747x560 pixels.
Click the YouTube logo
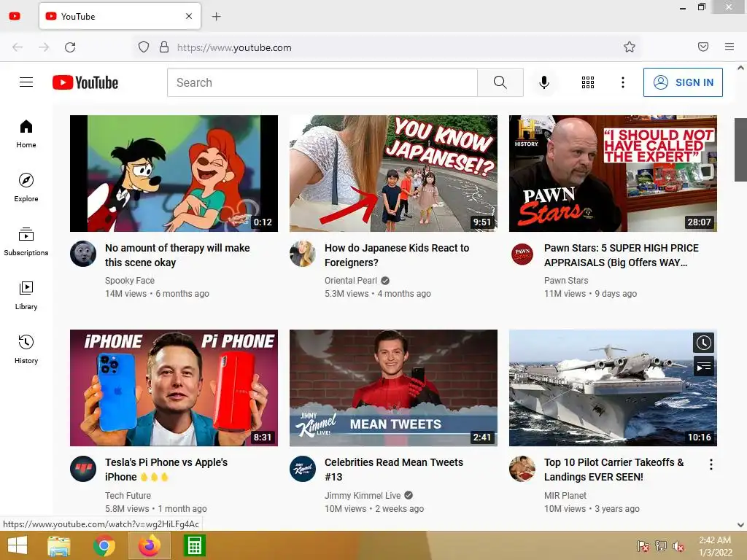[85, 82]
